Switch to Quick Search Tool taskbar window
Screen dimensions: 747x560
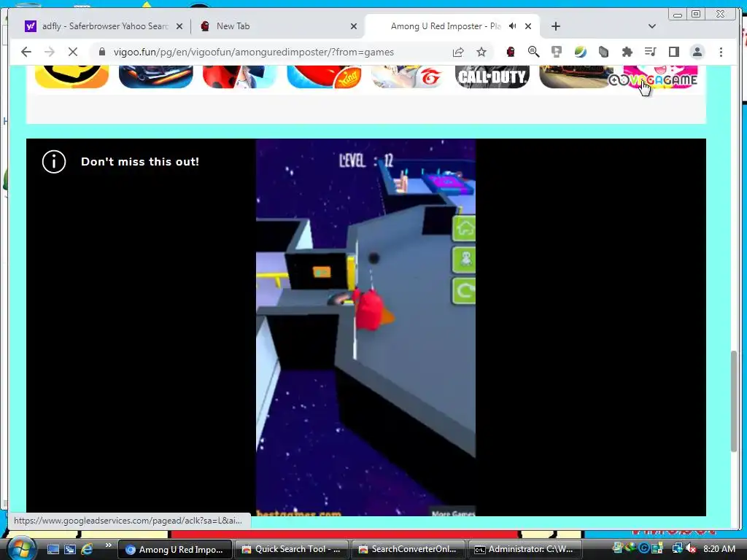click(x=291, y=549)
